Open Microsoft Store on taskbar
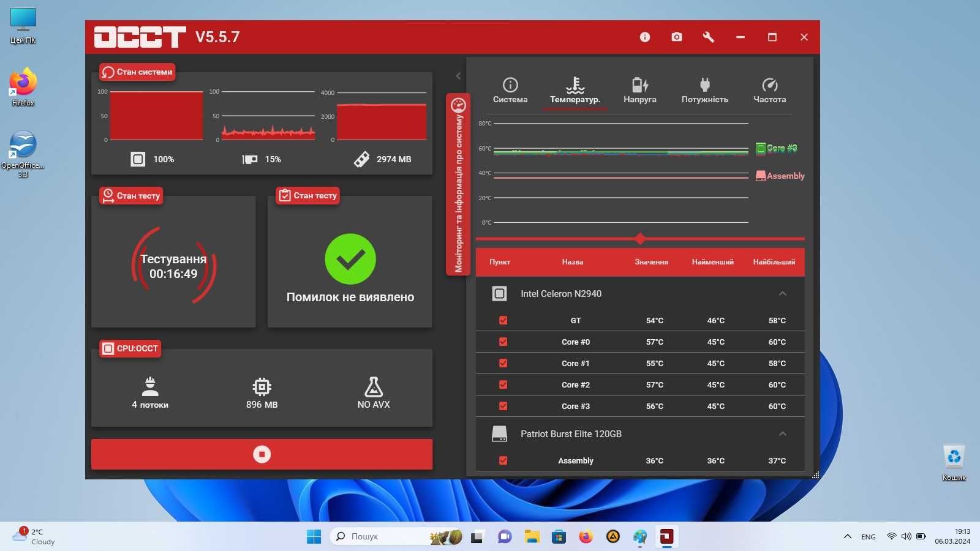Screen dimensions: 980x551 (559, 537)
